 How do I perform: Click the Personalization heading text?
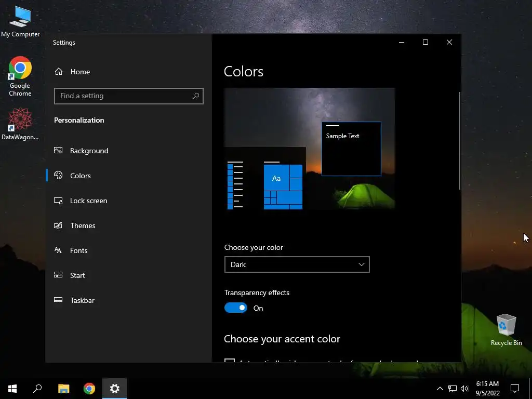79,120
